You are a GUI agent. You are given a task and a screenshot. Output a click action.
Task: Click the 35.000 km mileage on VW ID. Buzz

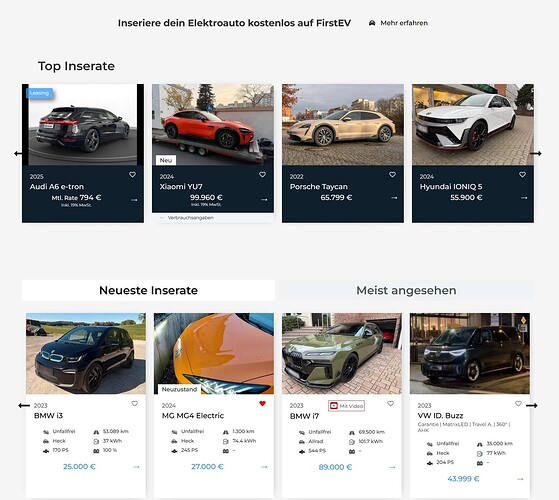(499, 444)
